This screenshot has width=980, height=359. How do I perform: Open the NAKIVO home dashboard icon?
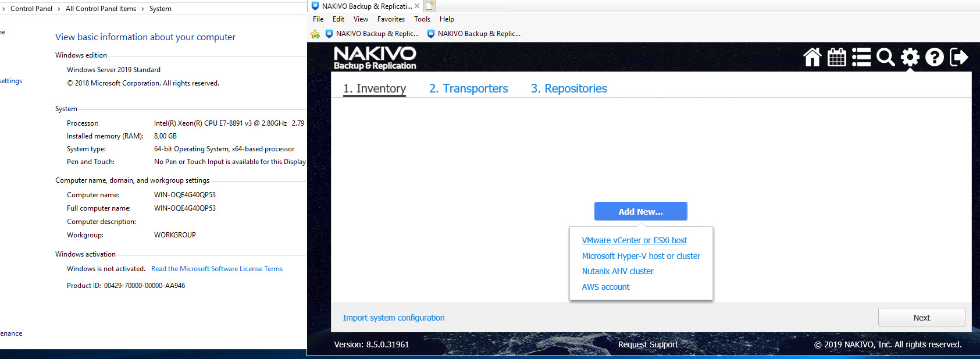pyautogui.click(x=812, y=58)
